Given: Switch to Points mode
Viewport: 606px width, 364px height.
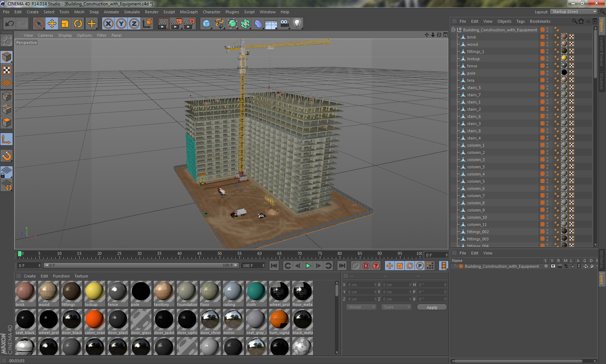Looking at the screenshot, I should coord(7,97).
